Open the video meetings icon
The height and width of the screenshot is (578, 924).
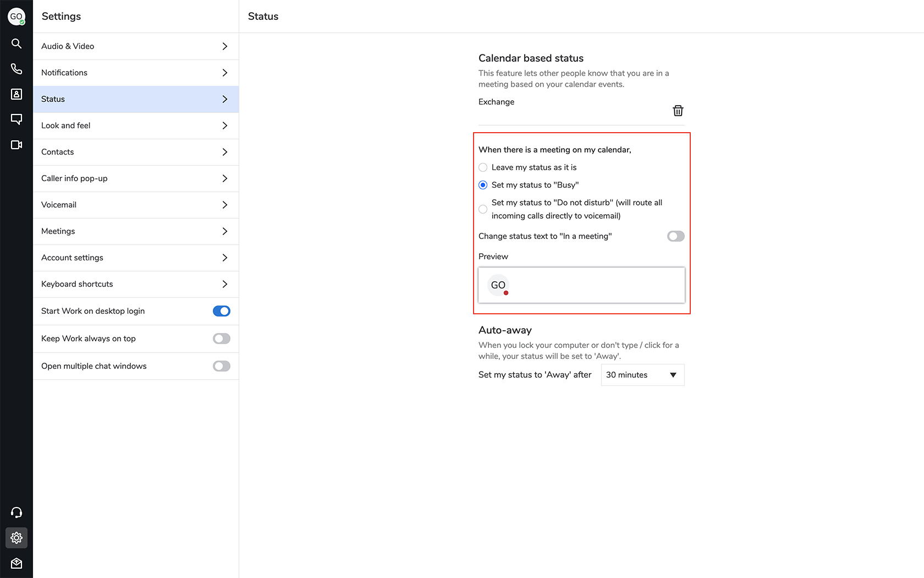click(x=16, y=145)
